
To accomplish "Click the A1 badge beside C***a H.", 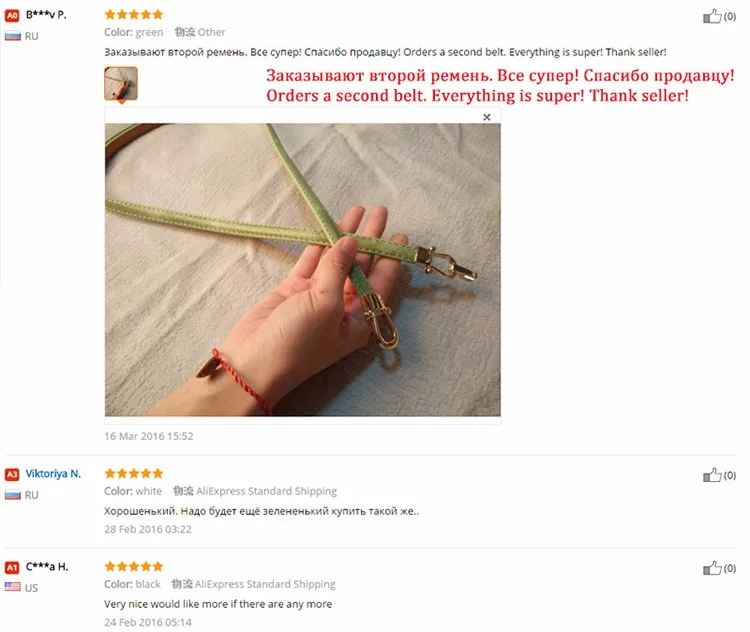I will 12,567.
